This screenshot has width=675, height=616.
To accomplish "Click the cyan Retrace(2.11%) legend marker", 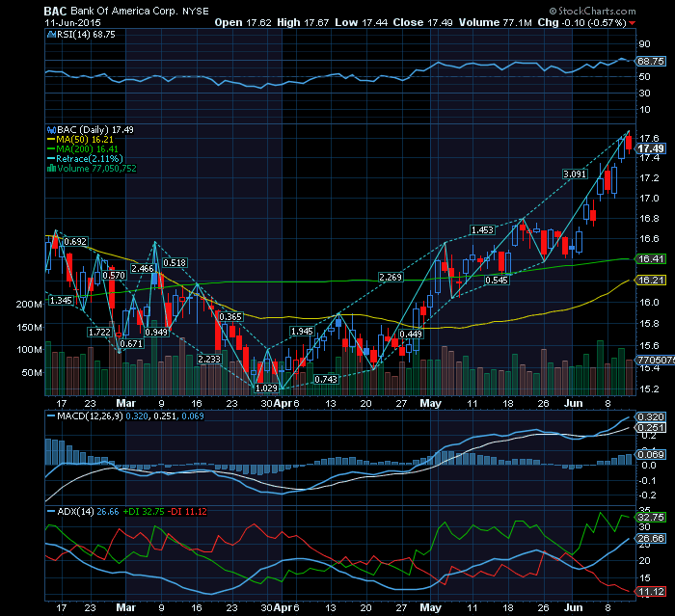I will pos(51,159).
